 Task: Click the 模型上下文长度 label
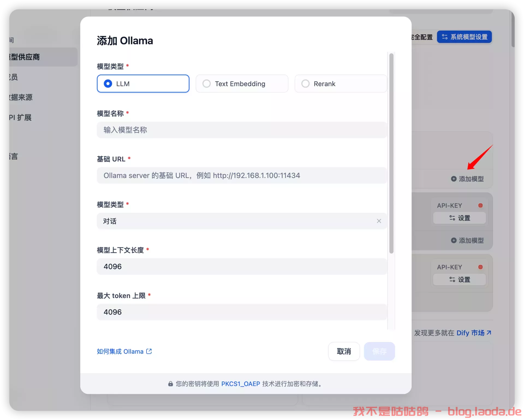(120, 250)
